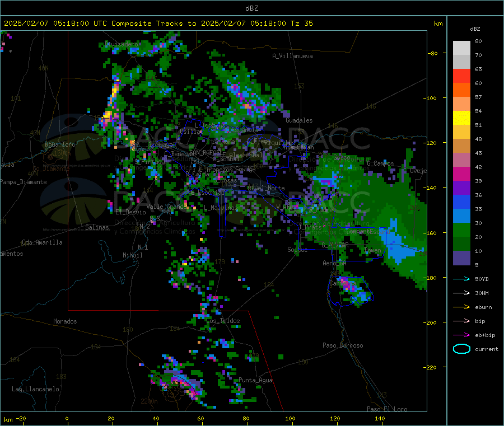The image size is (504, 426).
Task: Click the '-80' y-axis tick label
Action: (433, 53)
